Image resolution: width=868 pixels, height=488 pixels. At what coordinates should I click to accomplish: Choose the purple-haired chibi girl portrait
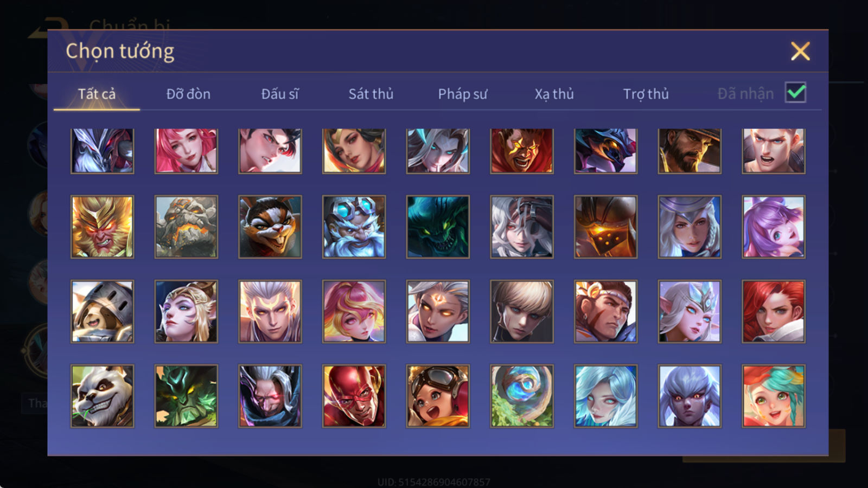774,227
